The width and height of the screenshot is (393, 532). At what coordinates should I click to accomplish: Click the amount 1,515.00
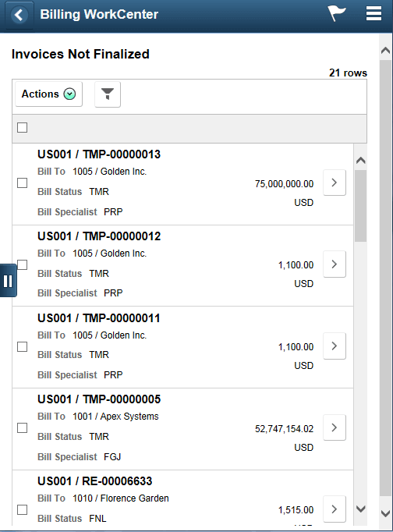(296, 510)
